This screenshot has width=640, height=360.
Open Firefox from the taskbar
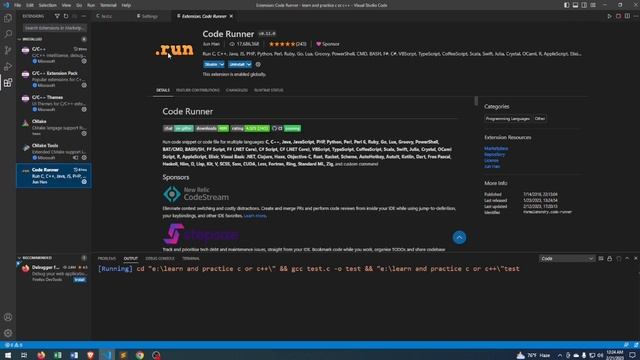click(x=41, y=355)
